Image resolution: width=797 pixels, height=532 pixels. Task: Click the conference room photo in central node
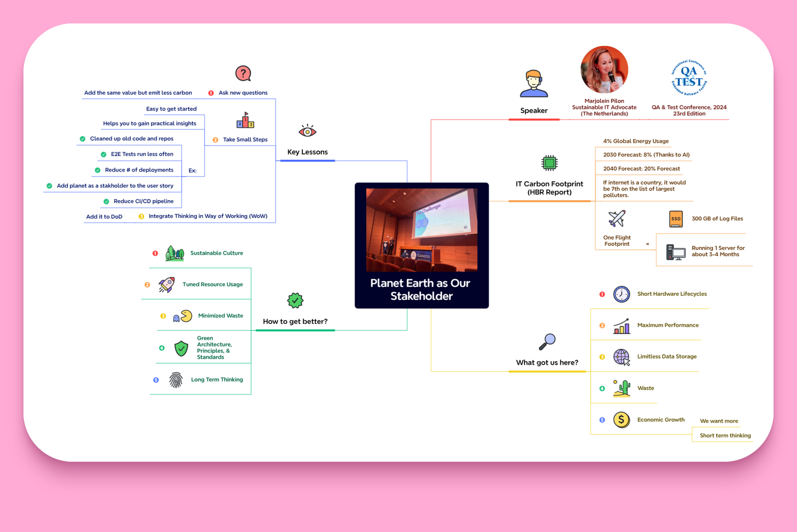[x=421, y=230]
